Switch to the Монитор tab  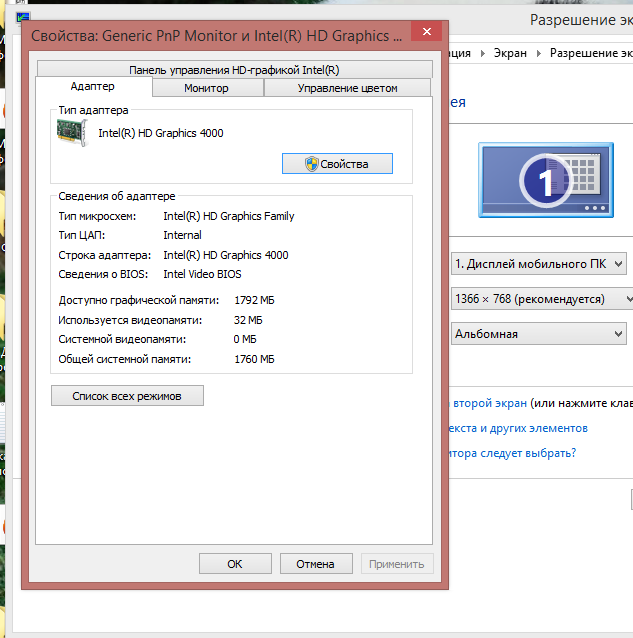pyautogui.click(x=206, y=88)
